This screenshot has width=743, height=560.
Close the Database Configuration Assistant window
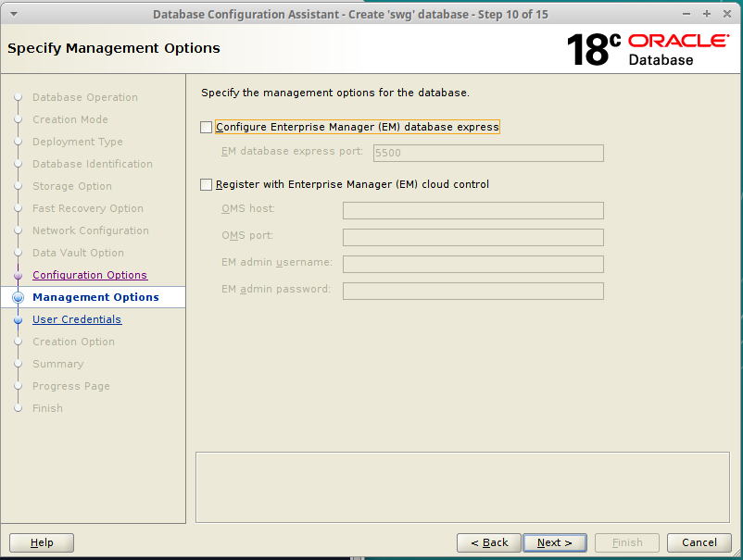click(x=727, y=14)
